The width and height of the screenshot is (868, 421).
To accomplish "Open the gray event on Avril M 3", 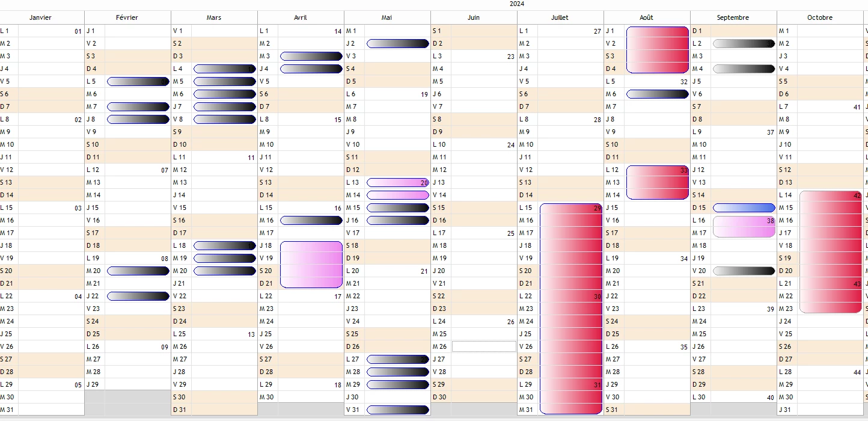I will [x=311, y=56].
